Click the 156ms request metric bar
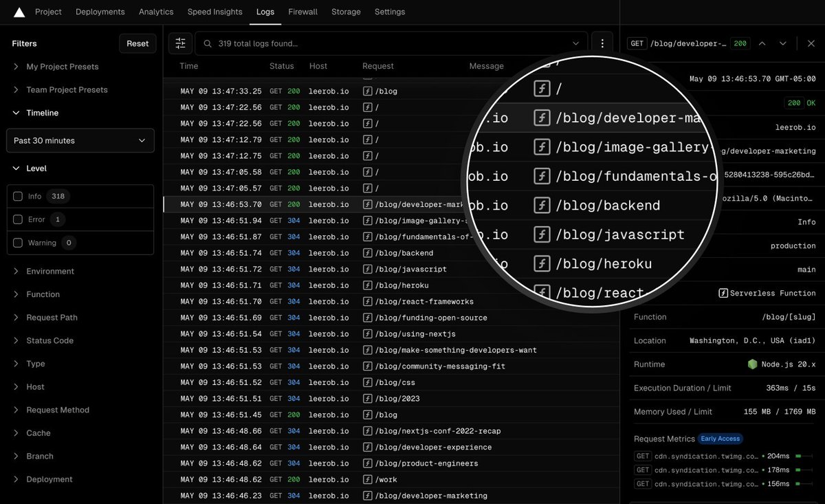The width and height of the screenshot is (825, 504). (x=804, y=484)
